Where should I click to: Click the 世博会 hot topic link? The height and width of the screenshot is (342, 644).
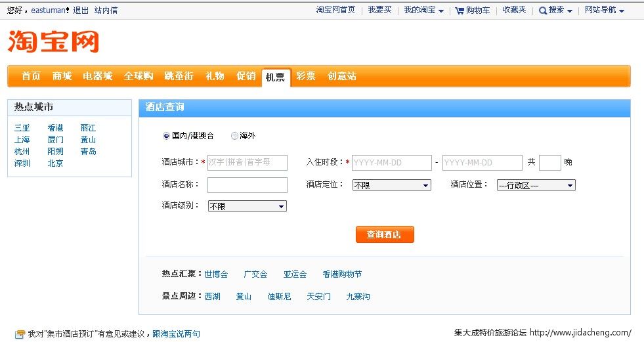(216, 274)
